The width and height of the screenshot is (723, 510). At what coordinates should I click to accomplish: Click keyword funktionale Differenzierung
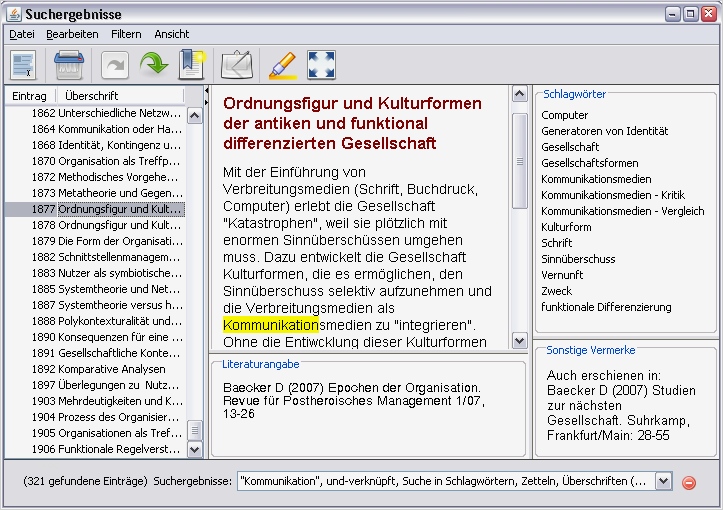tap(606, 307)
